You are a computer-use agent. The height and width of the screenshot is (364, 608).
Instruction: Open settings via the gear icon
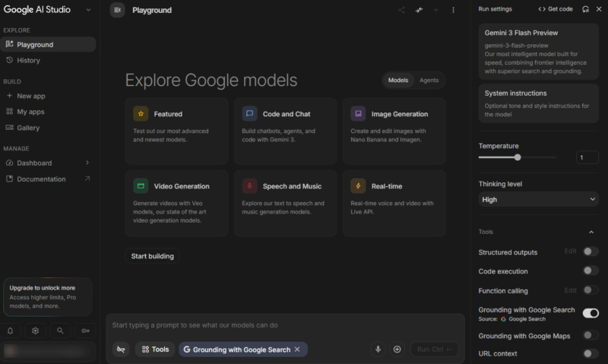(x=35, y=331)
